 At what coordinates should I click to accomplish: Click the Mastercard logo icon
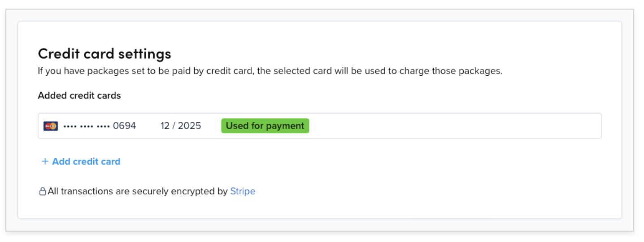(51, 126)
